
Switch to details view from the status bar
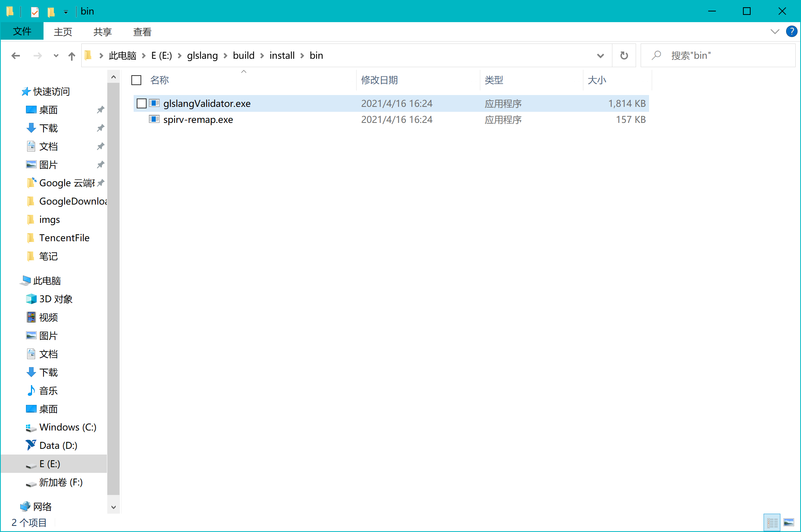tap(772, 522)
